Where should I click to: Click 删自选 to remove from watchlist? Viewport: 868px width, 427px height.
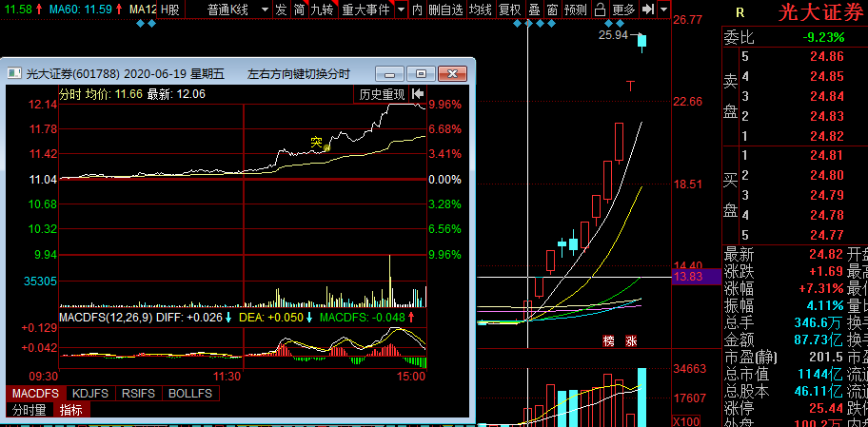pyautogui.click(x=446, y=10)
